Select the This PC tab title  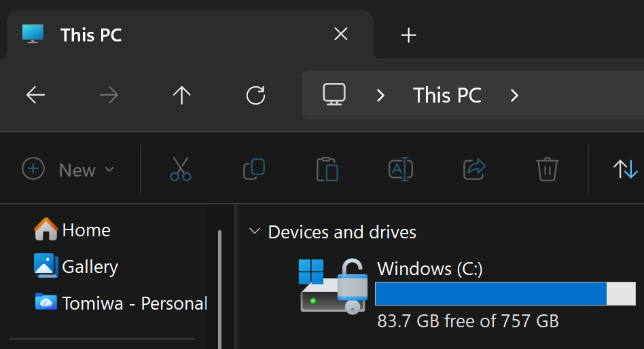click(x=91, y=35)
